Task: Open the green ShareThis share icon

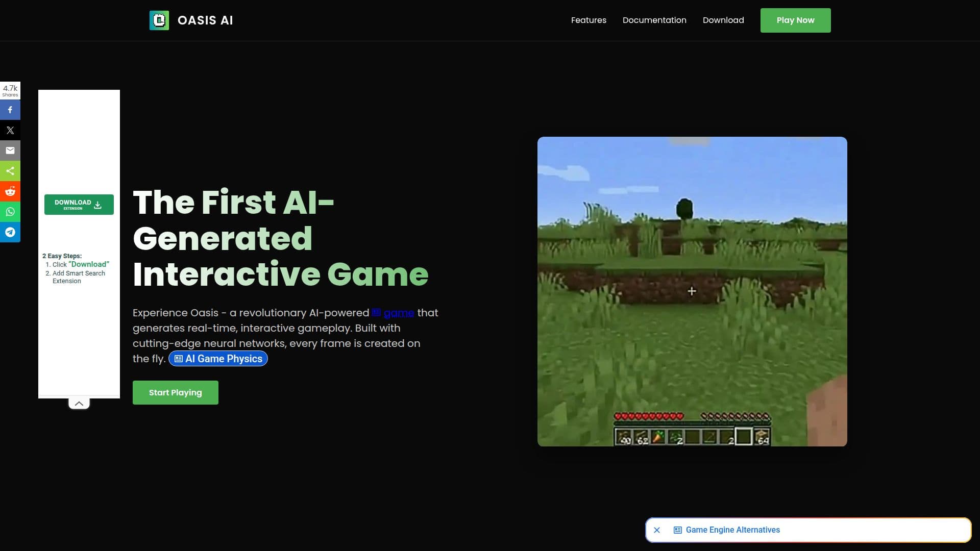Action: (10, 171)
